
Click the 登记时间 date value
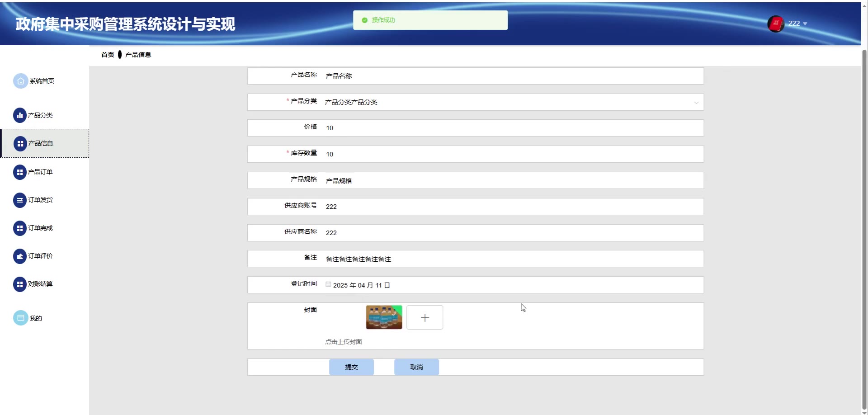click(362, 285)
